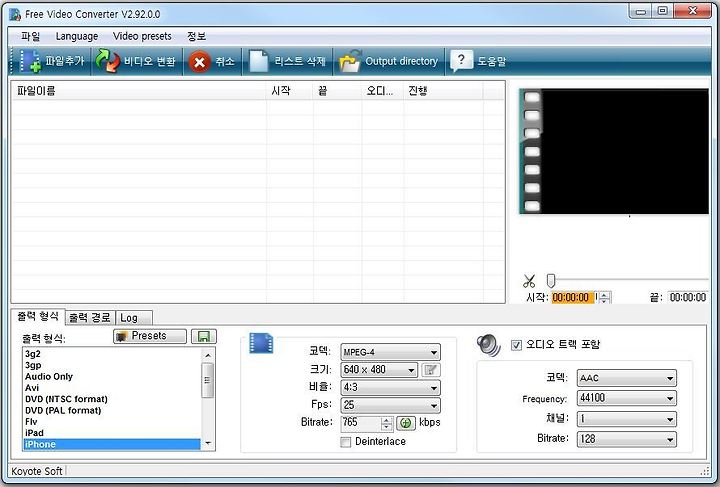Click the start time stepper arrows
Image resolution: width=720 pixels, height=487 pixels.
[605, 298]
